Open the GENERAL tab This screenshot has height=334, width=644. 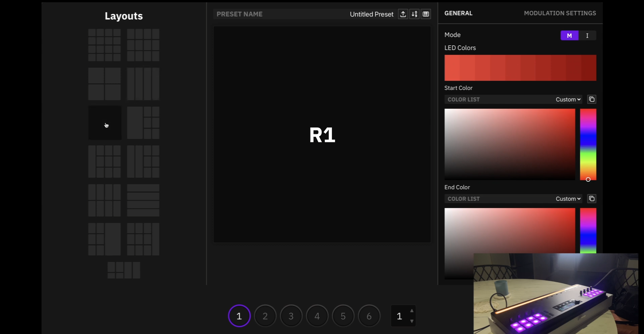[x=458, y=13]
